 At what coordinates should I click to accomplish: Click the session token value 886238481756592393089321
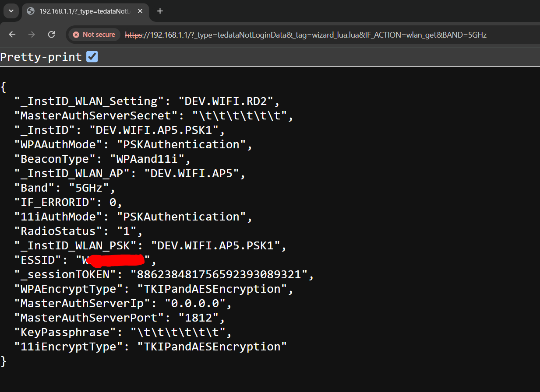point(220,274)
